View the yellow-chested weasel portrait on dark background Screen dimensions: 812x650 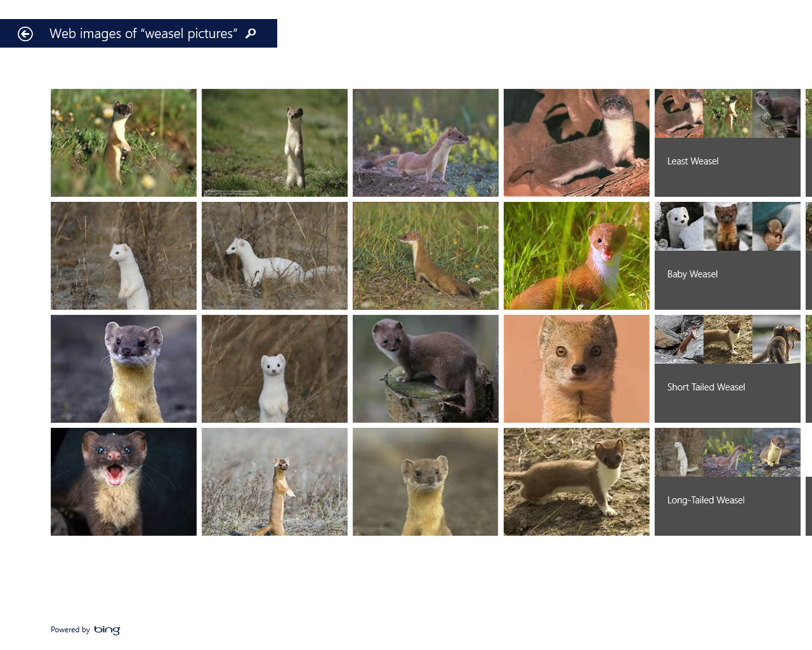point(124,369)
